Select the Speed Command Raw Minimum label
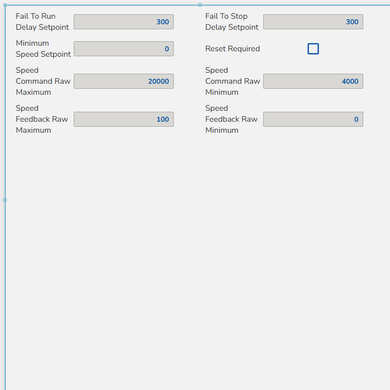This screenshot has height=390, width=390. (x=233, y=81)
